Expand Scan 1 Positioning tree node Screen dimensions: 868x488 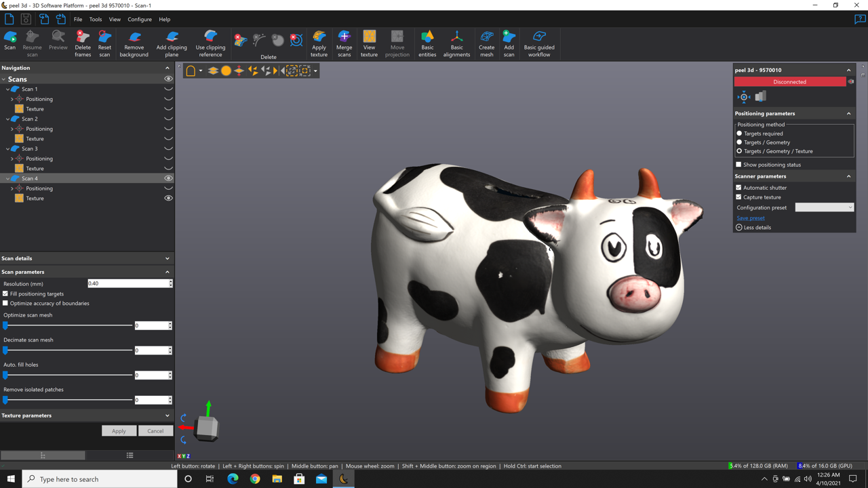[x=12, y=99]
